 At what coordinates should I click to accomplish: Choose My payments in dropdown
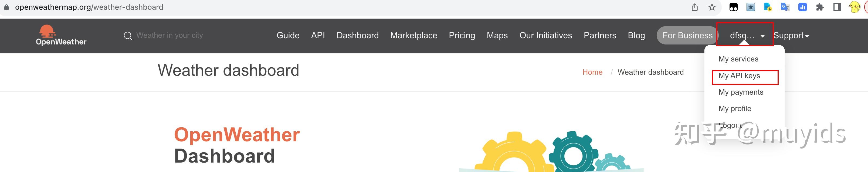741,92
